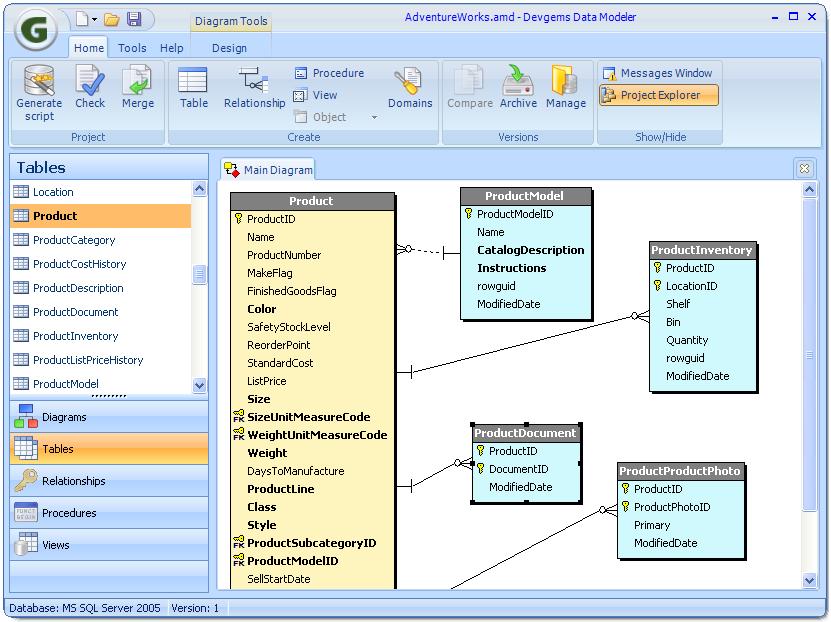Click the Procedure button in Create group
Viewport: 831px width, 622px height.
329,73
